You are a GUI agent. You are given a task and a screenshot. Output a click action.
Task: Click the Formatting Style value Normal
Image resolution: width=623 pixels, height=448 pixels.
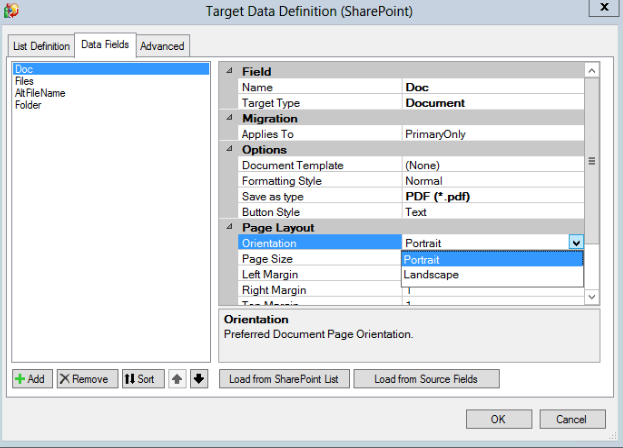click(x=493, y=181)
